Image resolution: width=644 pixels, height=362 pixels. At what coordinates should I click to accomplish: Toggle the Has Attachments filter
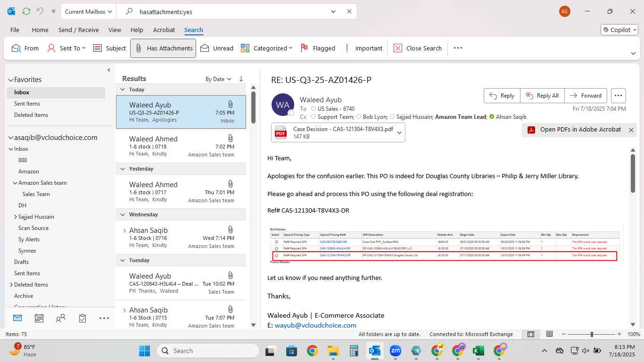click(163, 48)
